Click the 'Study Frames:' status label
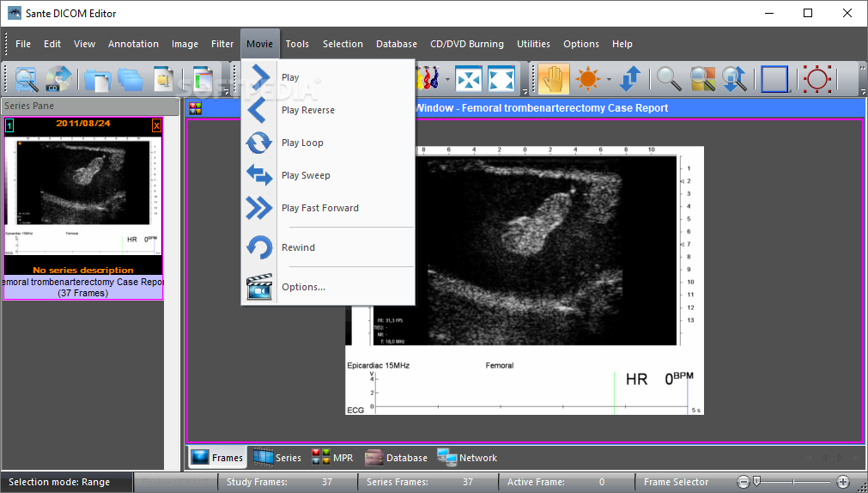Viewport: 868px width, 493px height. click(257, 482)
